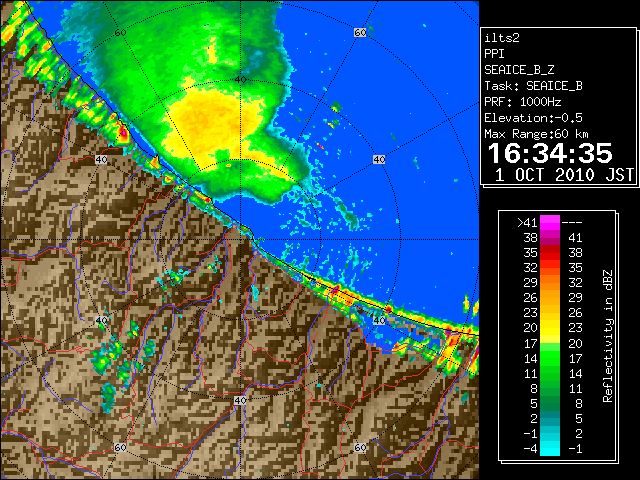Click the 'PRF: 1000Hz' value
The width and height of the screenshot is (640, 480).
click(x=522, y=102)
